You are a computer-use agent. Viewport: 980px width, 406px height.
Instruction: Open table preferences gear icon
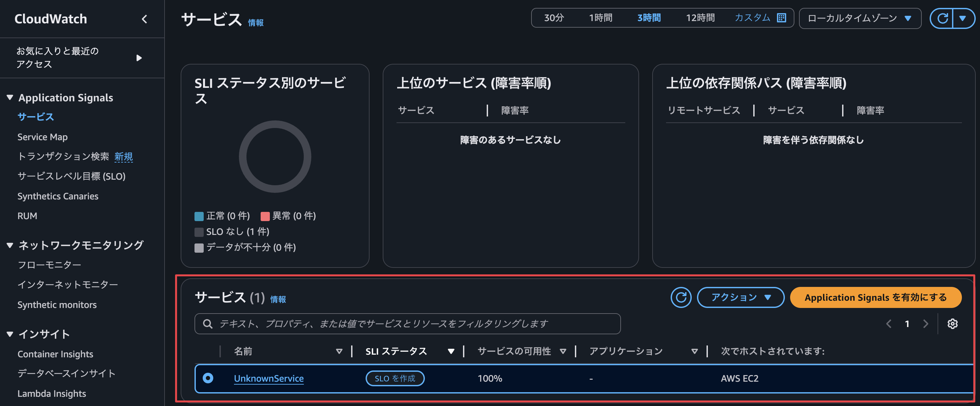tap(953, 324)
